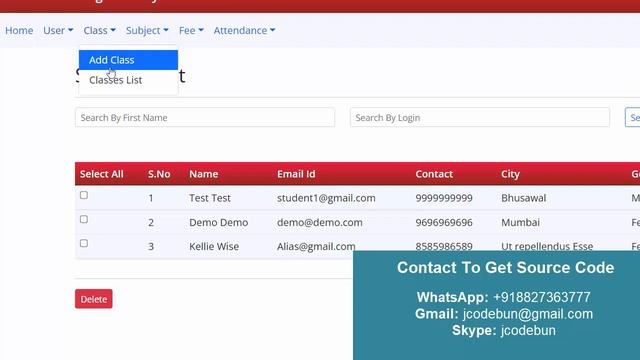
Task: Focus the Search By First Name field
Action: 205,118
